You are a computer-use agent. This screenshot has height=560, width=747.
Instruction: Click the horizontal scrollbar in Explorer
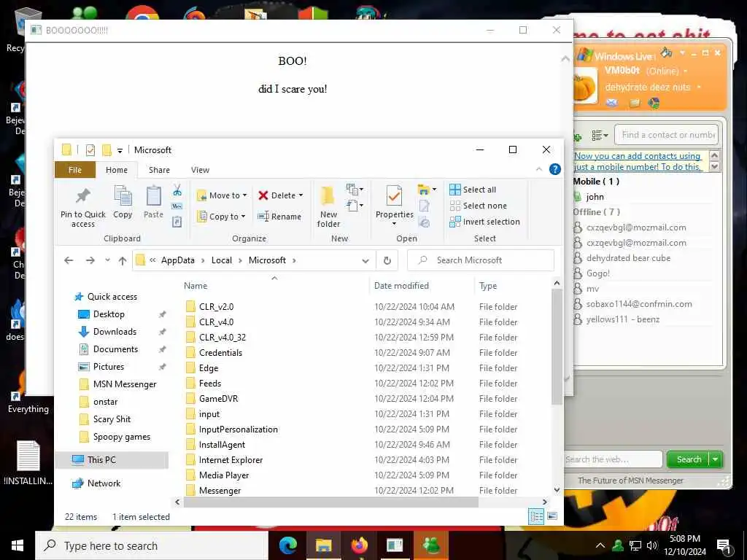coord(330,502)
